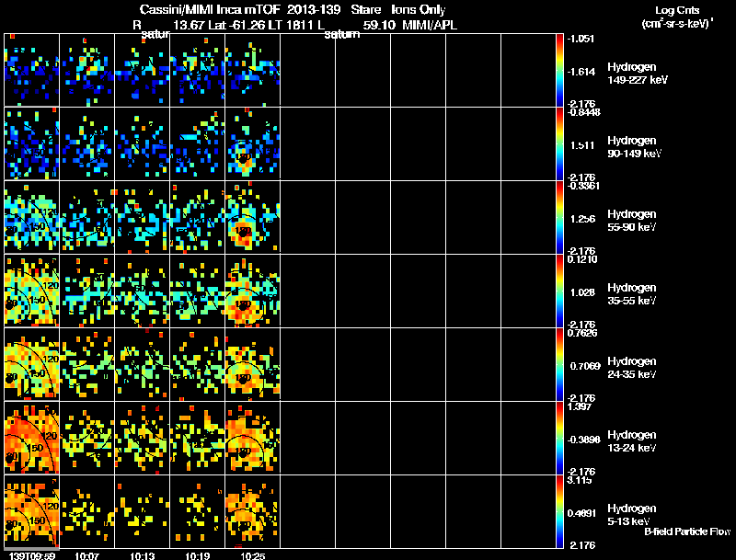
Task: Open the 35-55 keV image at 10:13
Action: [143, 291]
